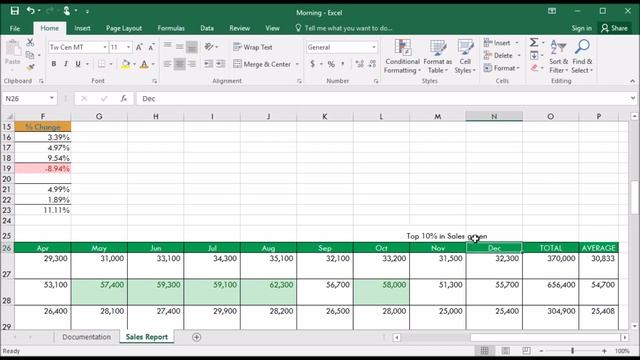Image resolution: width=640 pixels, height=360 pixels.
Task: Click the Tell me what you want to do box
Action: pyautogui.click(x=344, y=28)
